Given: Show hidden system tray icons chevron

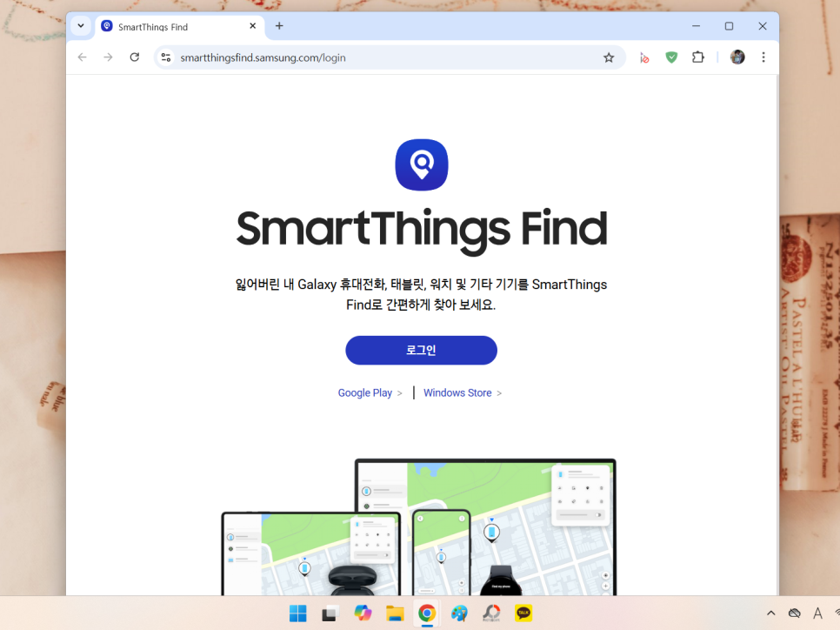Looking at the screenshot, I should [771, 613].
